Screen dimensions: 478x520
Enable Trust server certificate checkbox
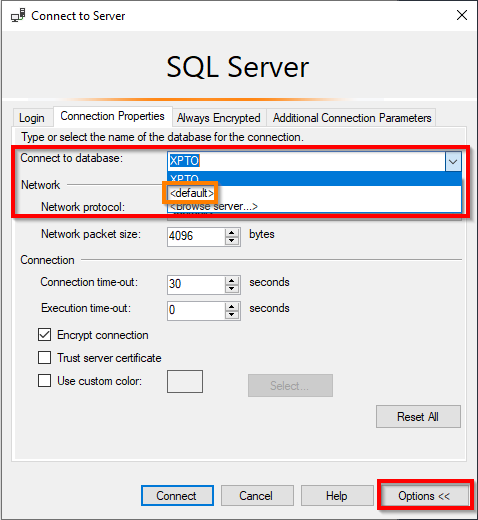[44, 357]
